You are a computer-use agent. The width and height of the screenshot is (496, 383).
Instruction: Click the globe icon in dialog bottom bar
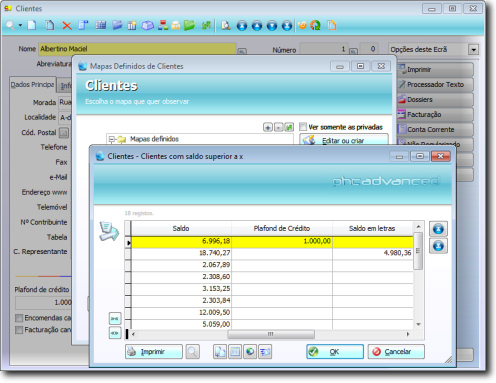(250, 352)
